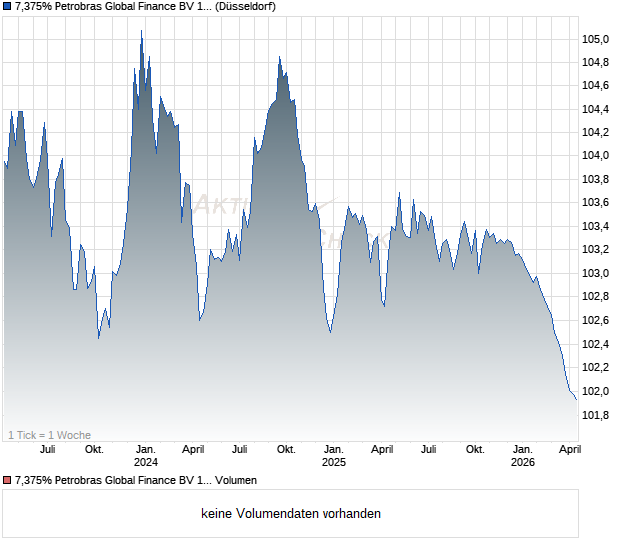Click the 'Juli' label after April 2025

point(429,450)
